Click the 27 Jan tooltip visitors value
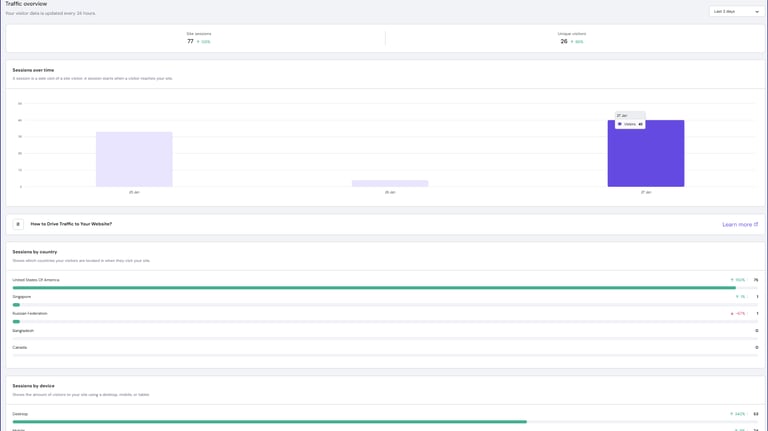This screenshot has width=768, height=431. (641, 124)
